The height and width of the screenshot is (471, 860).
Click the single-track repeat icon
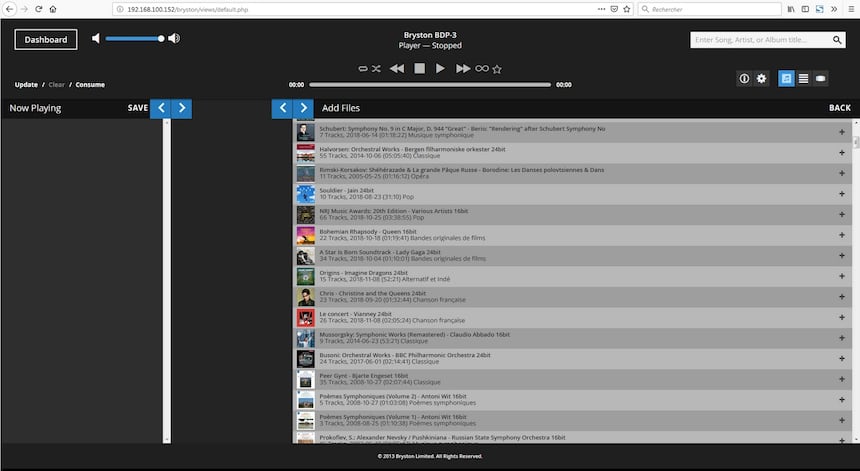click(x=363, y=69)
